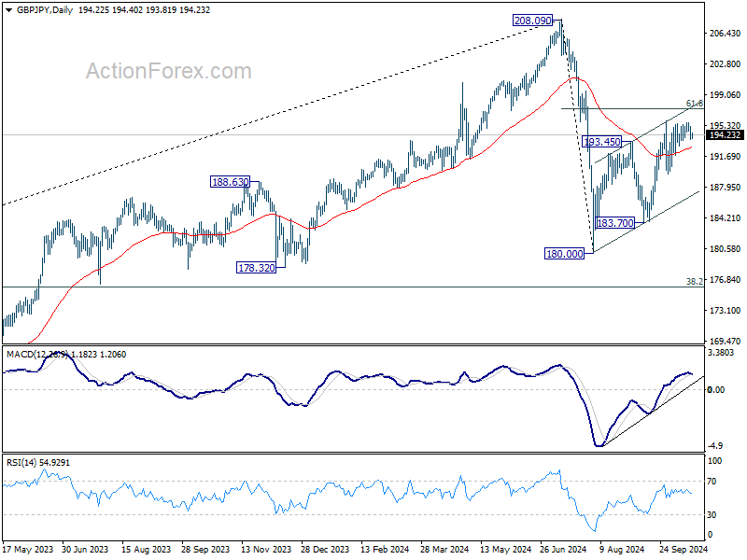This screenshot has width=747, height=560.
Task: Select the 187.950 price axis value
Action: [726, 188]
